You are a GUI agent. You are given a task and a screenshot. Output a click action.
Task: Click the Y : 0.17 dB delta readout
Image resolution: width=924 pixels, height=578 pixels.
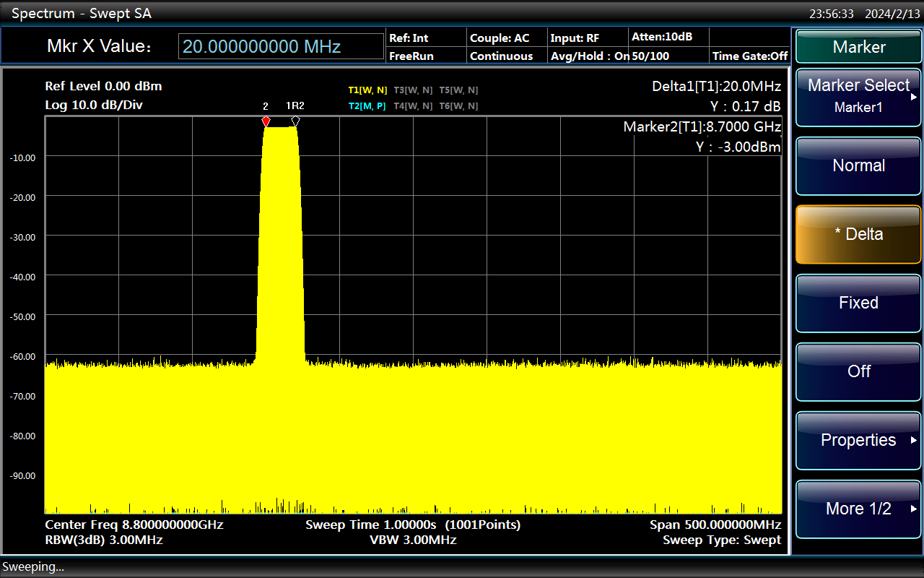(746, 106)
